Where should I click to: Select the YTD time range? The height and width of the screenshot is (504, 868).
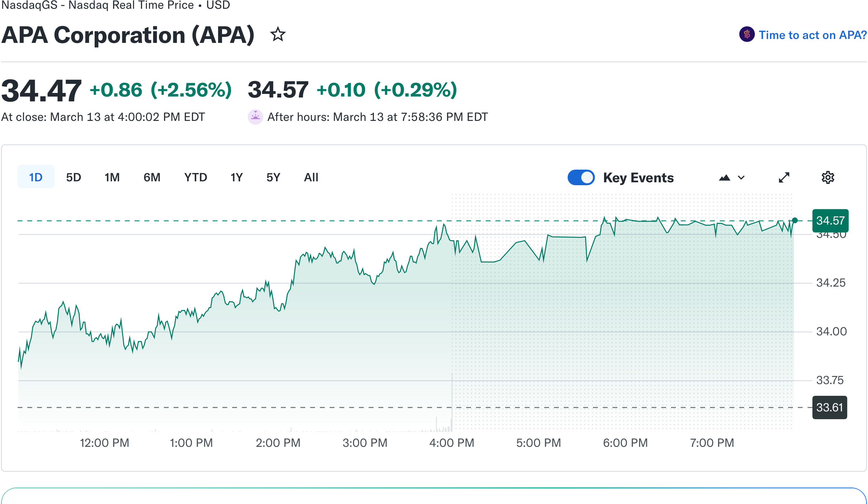click(x=195, y=177)
